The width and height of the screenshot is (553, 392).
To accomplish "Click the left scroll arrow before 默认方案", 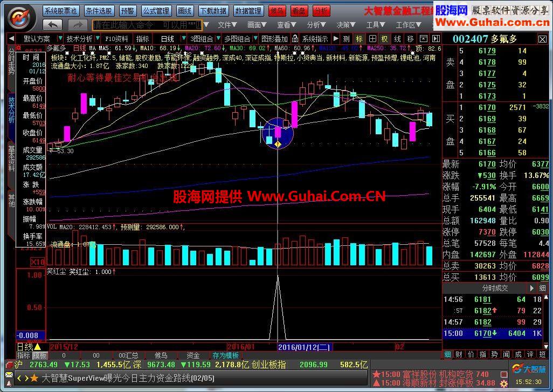I will [x=12, y=38].
